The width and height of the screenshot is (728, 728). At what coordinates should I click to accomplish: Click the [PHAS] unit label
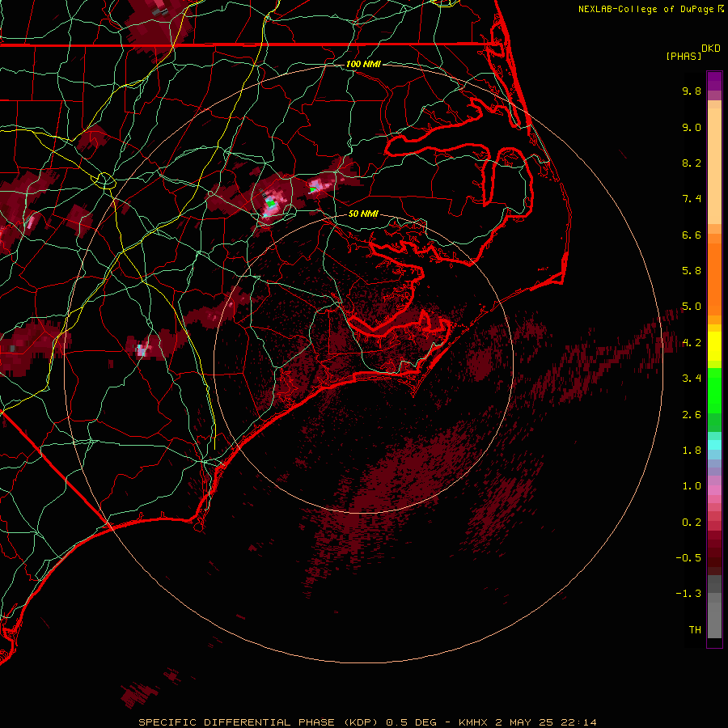pos(684,56)
